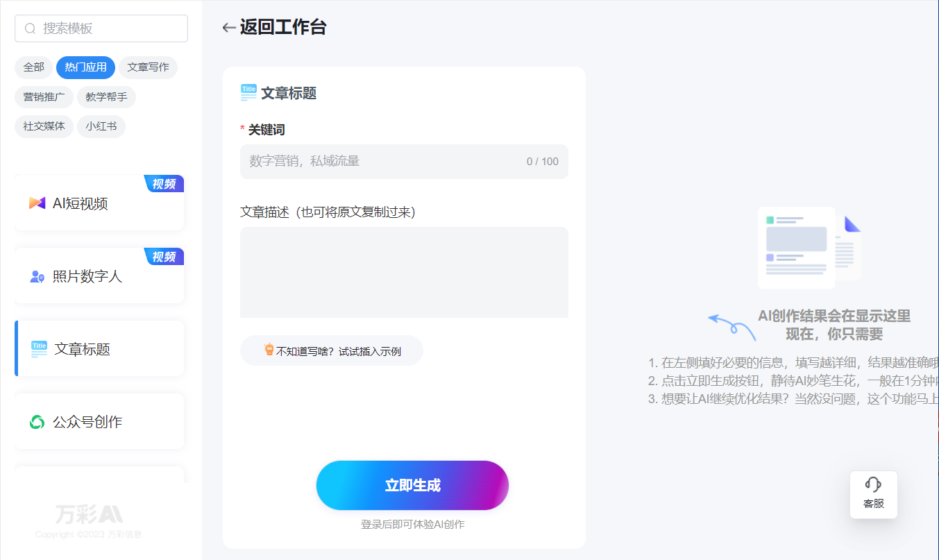The width and height of the screenshot is (939, 560).
Task: Click the AI短视频 play icon
Action: coord(37,203)
